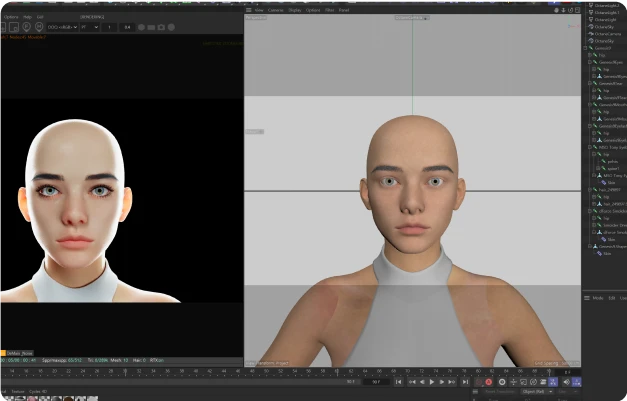
Task: Click the Reset Transform button
Action: coord(499,391)
